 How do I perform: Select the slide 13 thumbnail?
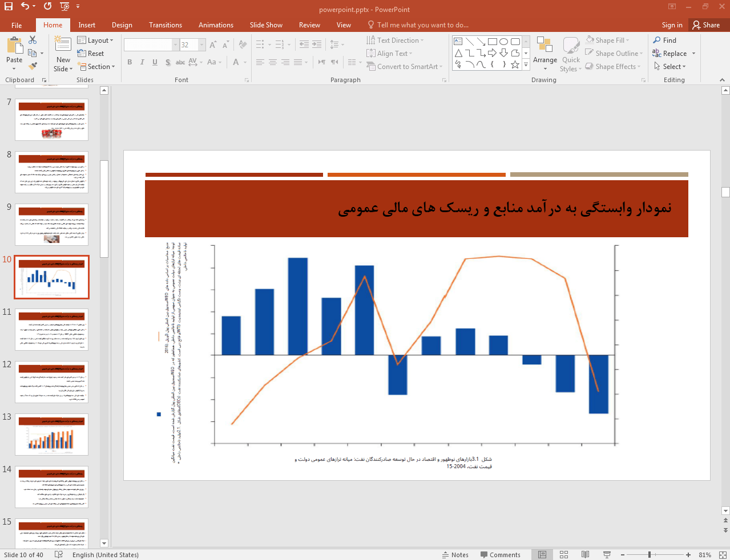tap(52, 435)
